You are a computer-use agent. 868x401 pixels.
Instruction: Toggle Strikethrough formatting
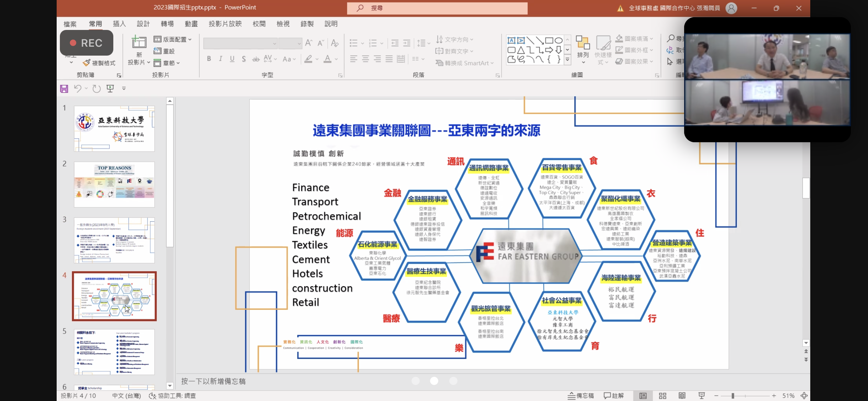(256, 59)
